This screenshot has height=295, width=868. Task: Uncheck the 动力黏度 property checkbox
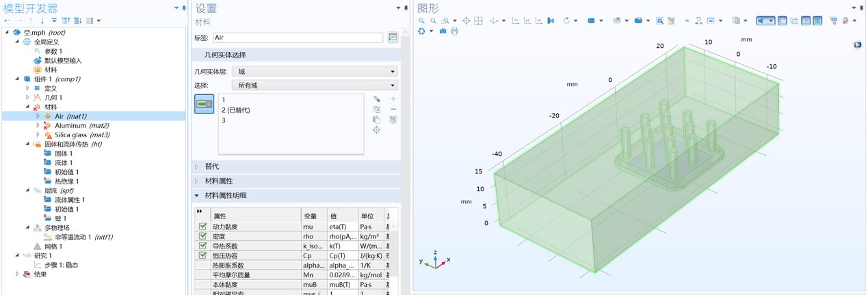click(x=202, y=226)
